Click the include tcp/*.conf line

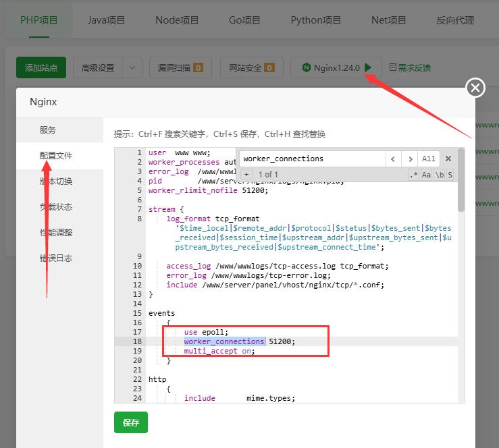pyautogui.click(x=275, y=285)
